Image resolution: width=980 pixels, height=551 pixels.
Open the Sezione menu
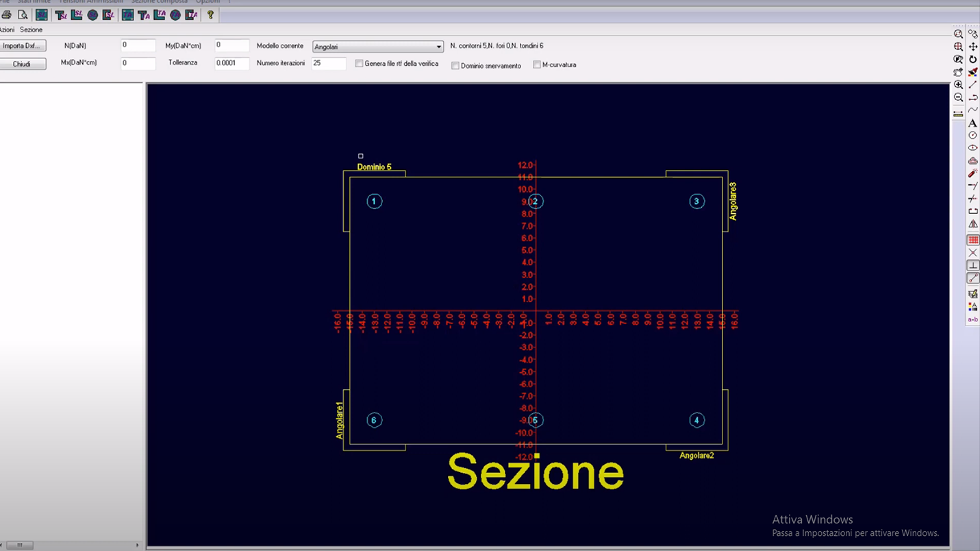31,29
